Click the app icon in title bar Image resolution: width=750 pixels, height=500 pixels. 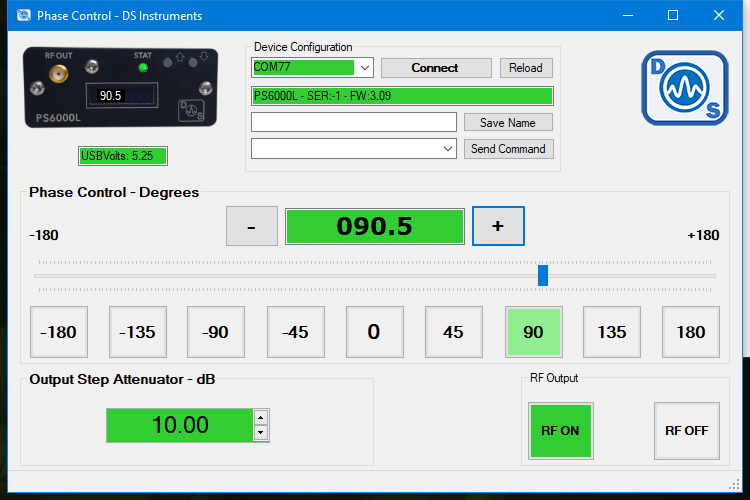pos(23,15)
